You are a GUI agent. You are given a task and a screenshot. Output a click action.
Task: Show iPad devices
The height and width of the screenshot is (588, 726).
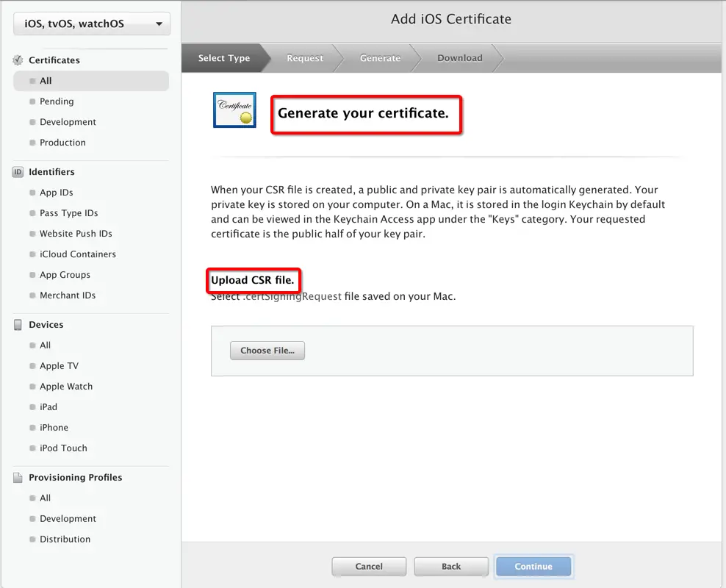(x=48, y=406)
